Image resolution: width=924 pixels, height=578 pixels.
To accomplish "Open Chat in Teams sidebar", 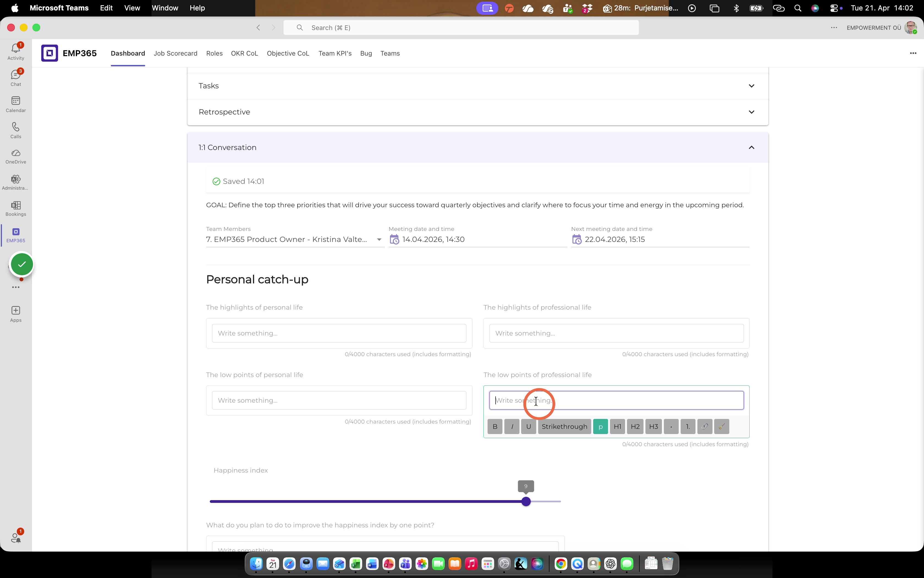I will pos(16,78).
